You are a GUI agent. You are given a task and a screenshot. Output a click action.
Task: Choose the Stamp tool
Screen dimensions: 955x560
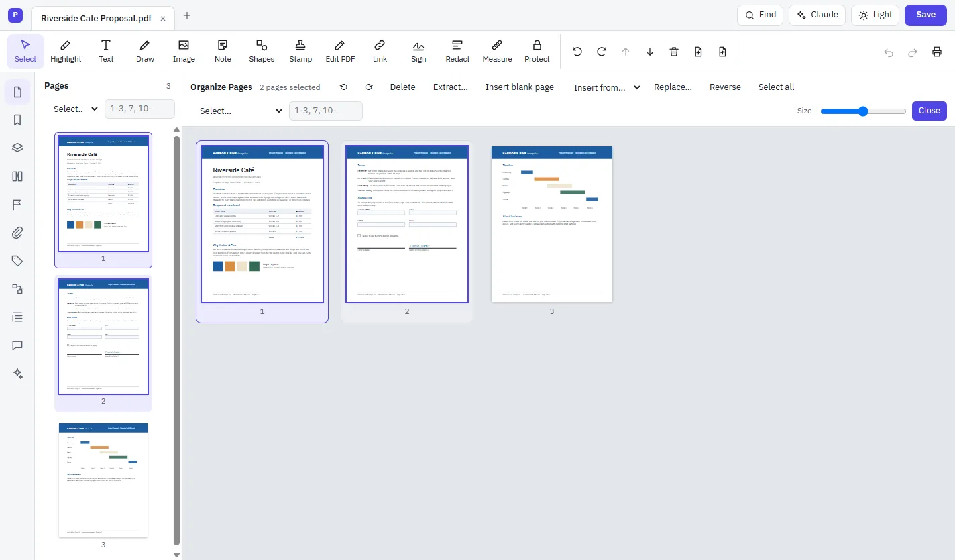tap(300, 52)
